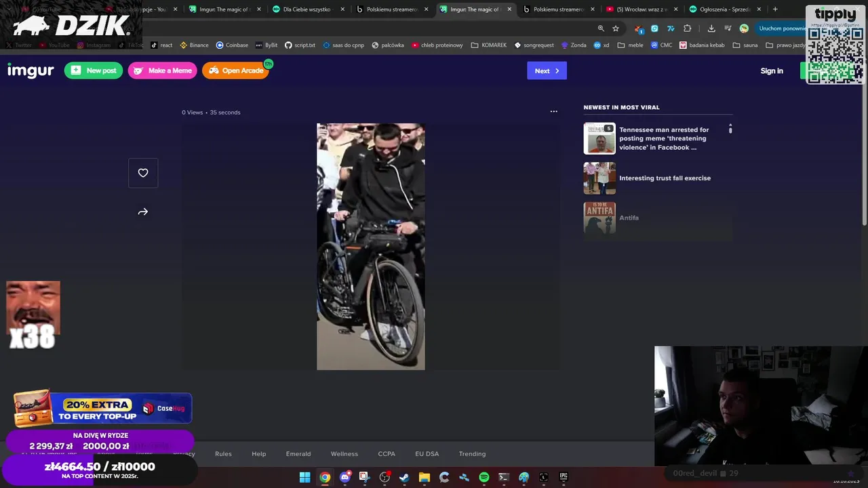Click the zoom magnifier icon in address bar

pyautogui.click(x=601, y=28)
